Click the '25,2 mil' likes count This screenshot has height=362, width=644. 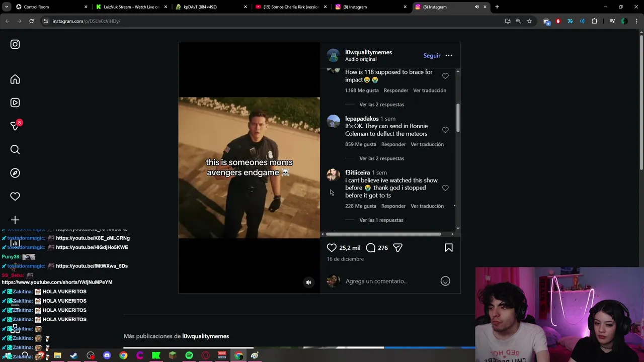pyautogui.click(x=350, y=248)
